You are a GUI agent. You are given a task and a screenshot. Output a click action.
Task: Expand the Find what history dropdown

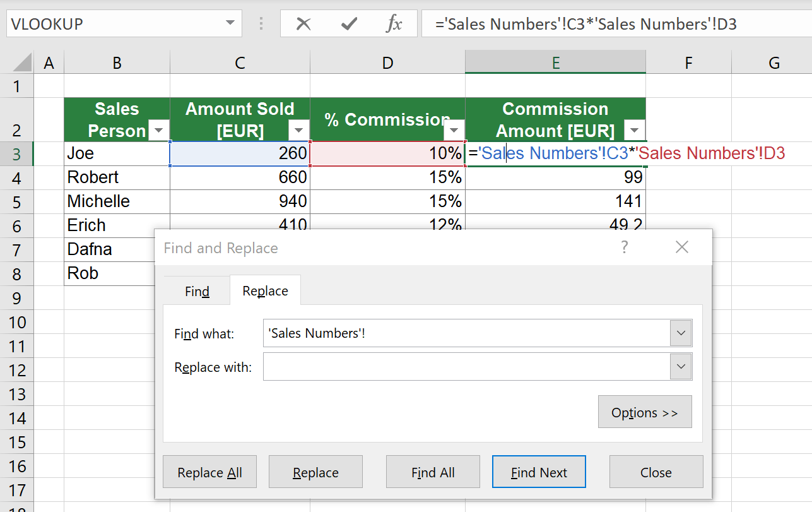coord(680,333)
